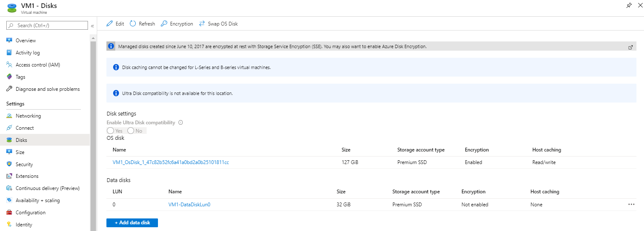This screenshot has height=231, width=644.
Task: Click the blue info icon on SSE banner
Action: [x=111, y=46]
